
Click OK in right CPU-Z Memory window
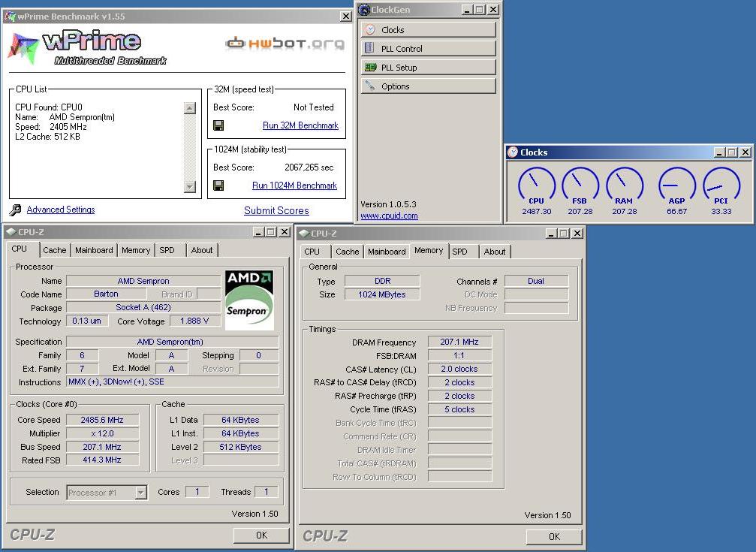point(554,536)
